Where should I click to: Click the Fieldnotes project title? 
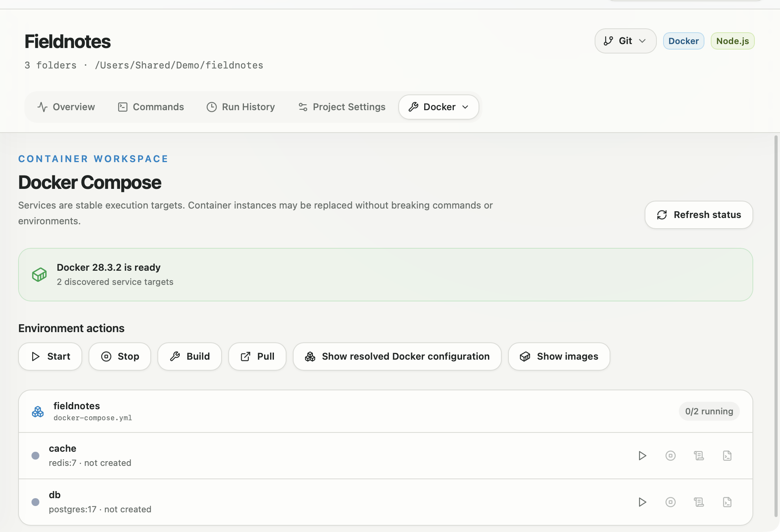tap(68, 42)
